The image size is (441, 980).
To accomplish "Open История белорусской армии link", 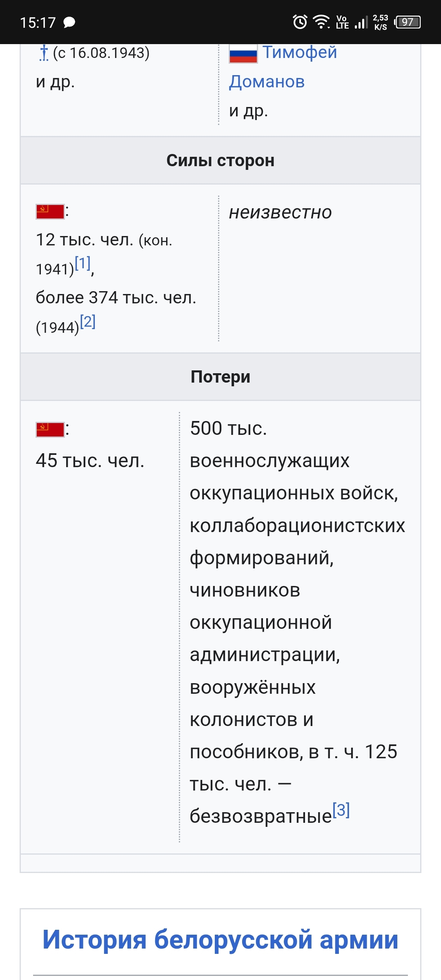I will click(x=220, y=940).
